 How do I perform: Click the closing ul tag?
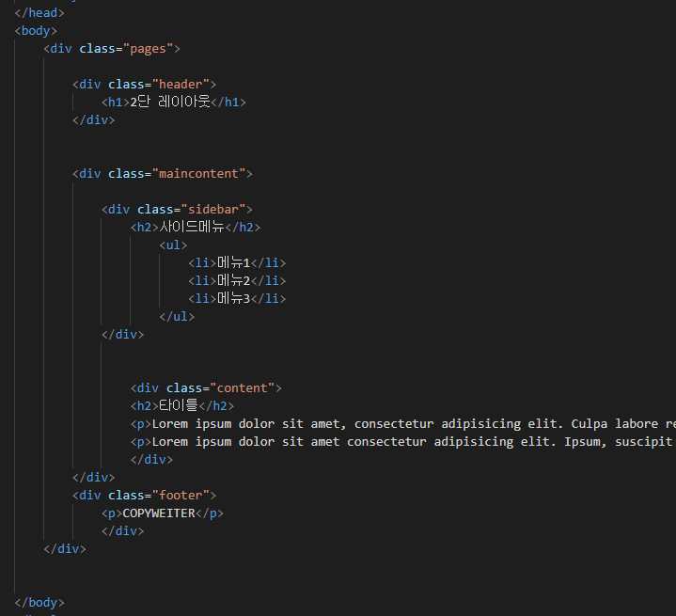[x=177, y=317]
